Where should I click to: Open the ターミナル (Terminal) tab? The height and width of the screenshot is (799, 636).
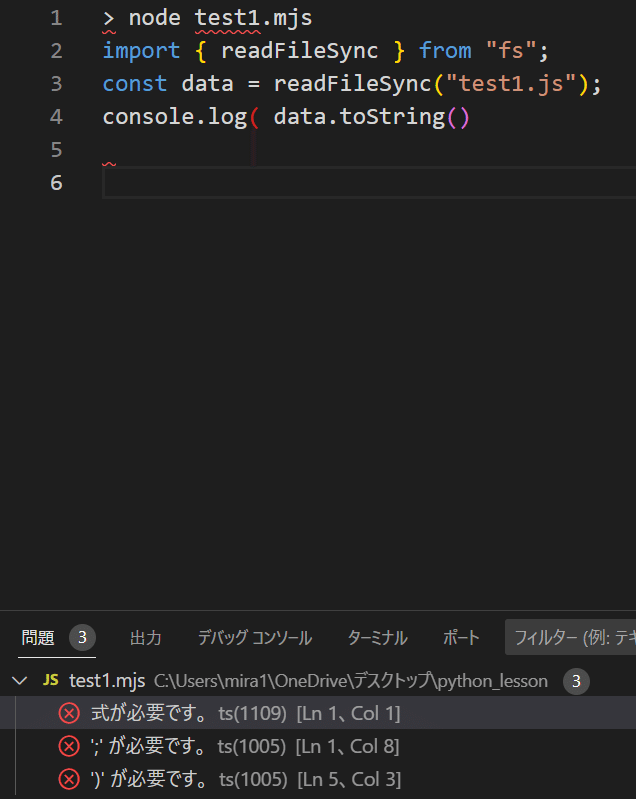(x=378, y=637)
